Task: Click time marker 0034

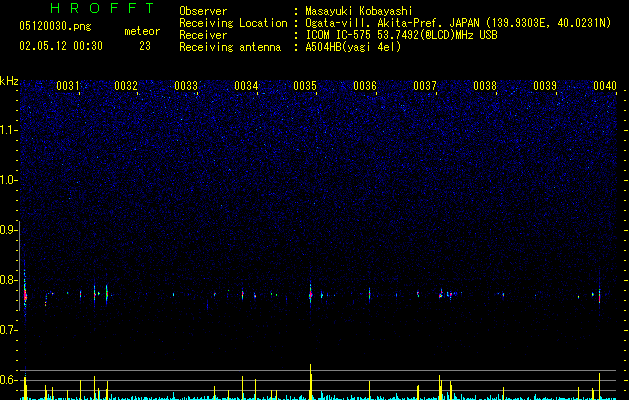Action: click(x=246, y=86)
